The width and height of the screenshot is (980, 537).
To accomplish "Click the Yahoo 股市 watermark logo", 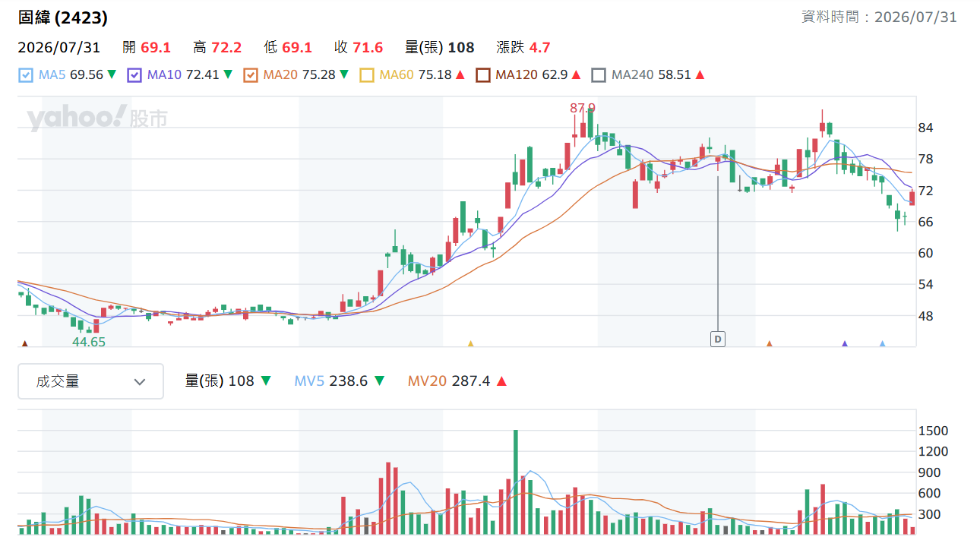I will pos(97,118).
